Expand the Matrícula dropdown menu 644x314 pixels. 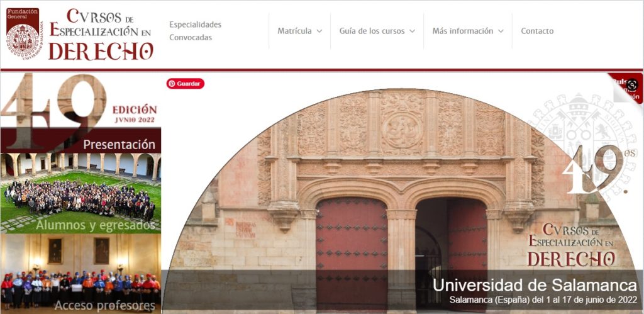(x=300, y=31)
